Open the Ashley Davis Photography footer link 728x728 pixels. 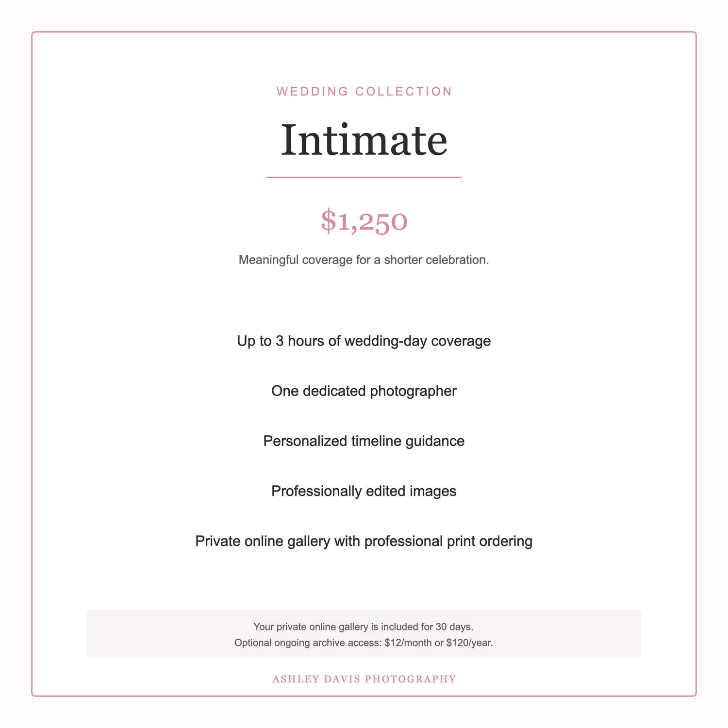pyautogui.click(x=364, y=679)
